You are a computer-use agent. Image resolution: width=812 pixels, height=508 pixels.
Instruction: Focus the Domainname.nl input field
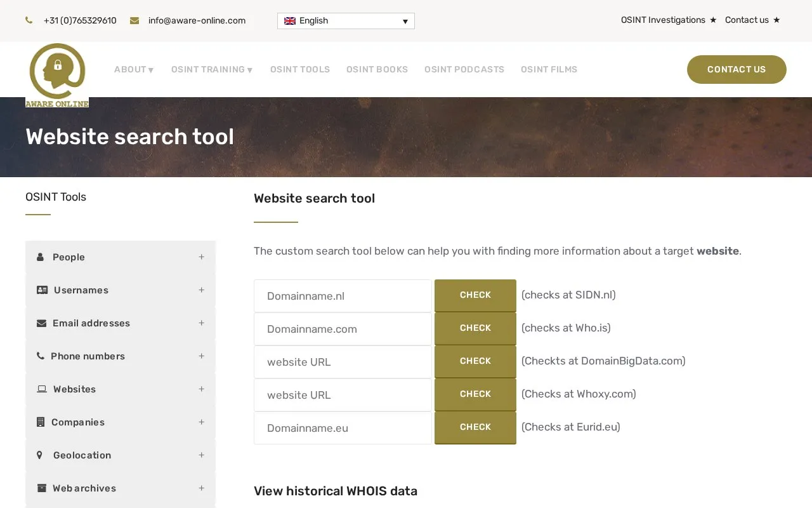coord(343,296)
